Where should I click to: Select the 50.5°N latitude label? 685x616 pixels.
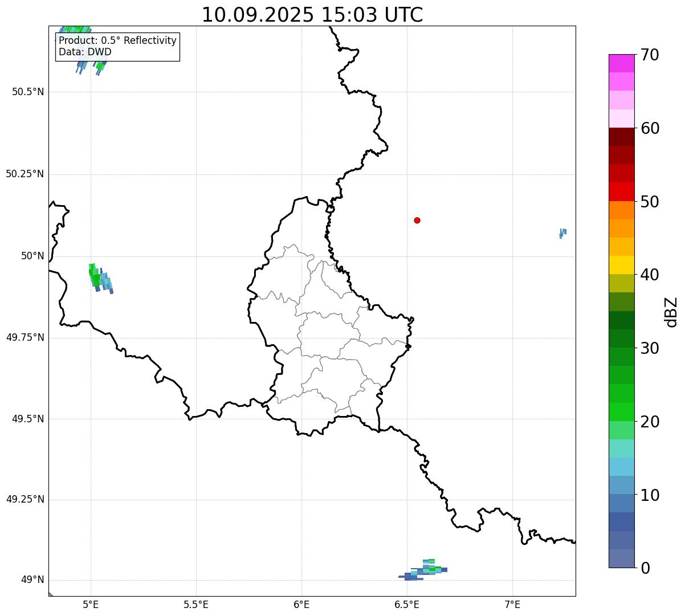pyautogui.click(x=28, y=92)
